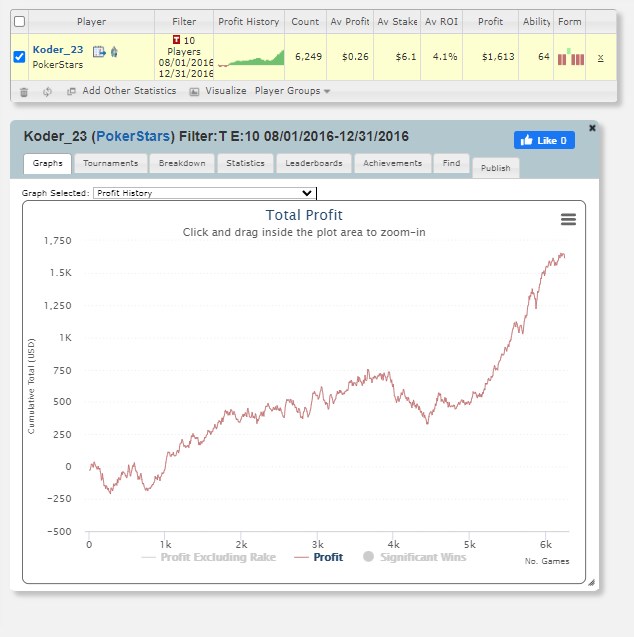Open the Leaderboards tab
Viewport: 634px width, 637px height.
pos(314,163)
